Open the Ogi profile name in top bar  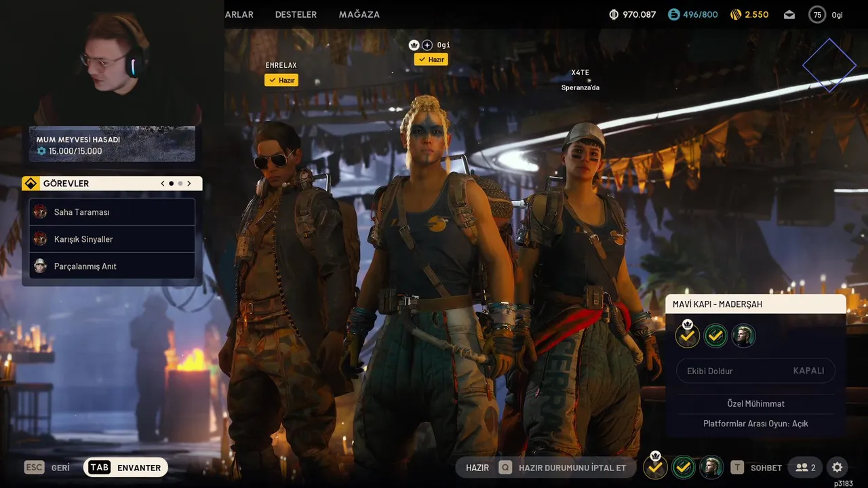[837, 15]
